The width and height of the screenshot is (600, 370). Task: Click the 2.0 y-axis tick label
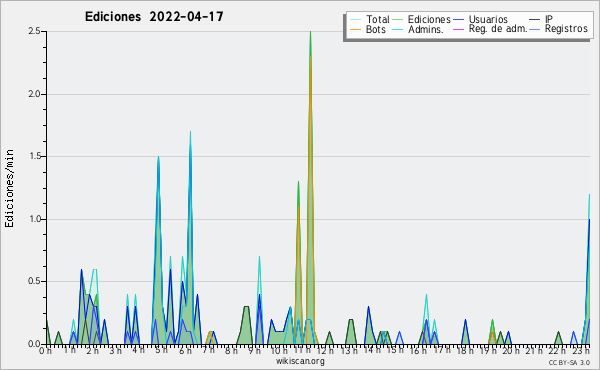click(x=34, y=94)
